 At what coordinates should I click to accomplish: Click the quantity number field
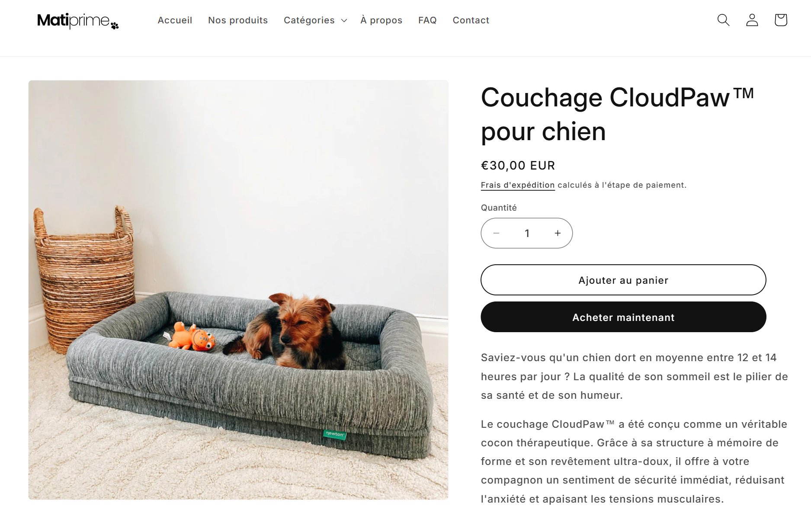click(527, 233)
